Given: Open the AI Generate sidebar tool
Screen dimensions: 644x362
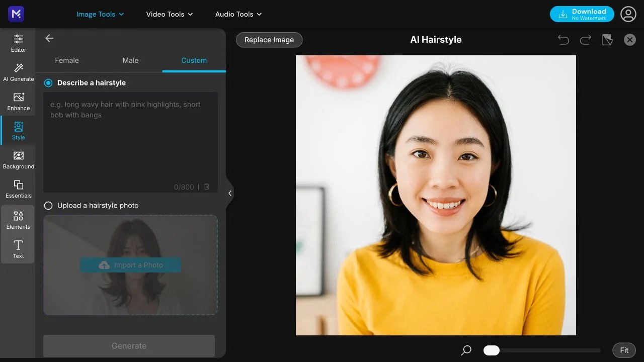Looking at the screenshot, I should coord(19,72).
